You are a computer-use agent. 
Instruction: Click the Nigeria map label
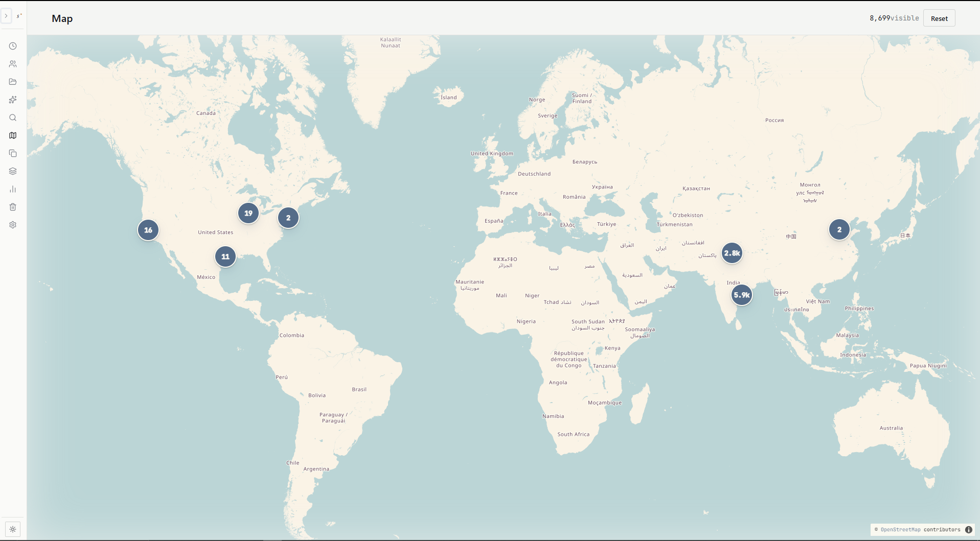[x=526, y=321]
